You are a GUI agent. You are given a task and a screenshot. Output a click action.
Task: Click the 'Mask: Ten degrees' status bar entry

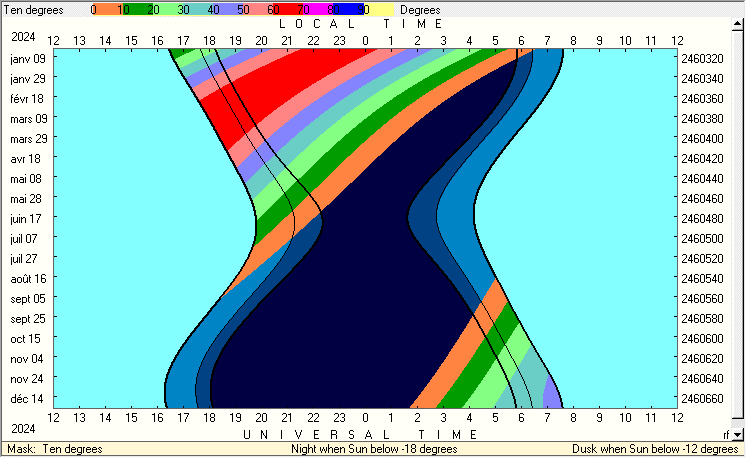pos(55,449)
